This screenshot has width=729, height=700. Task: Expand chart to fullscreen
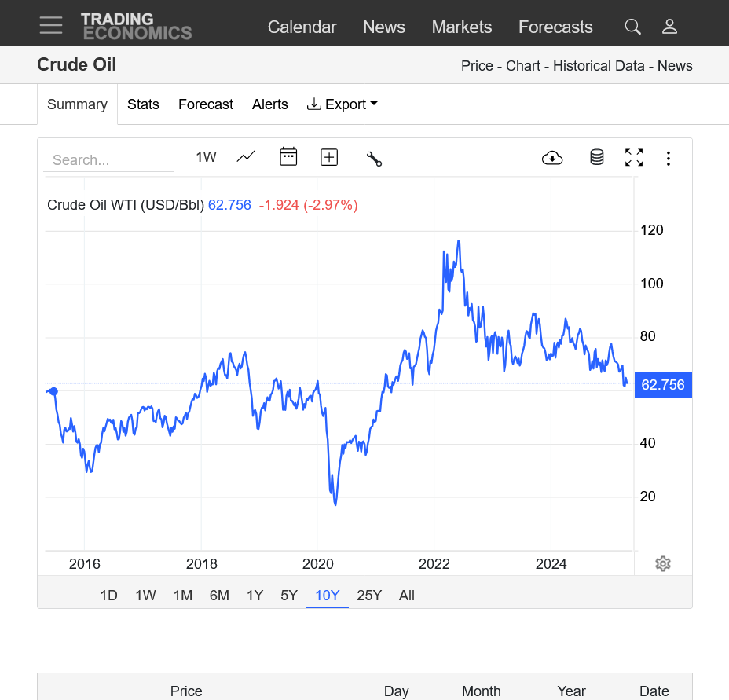634,158
